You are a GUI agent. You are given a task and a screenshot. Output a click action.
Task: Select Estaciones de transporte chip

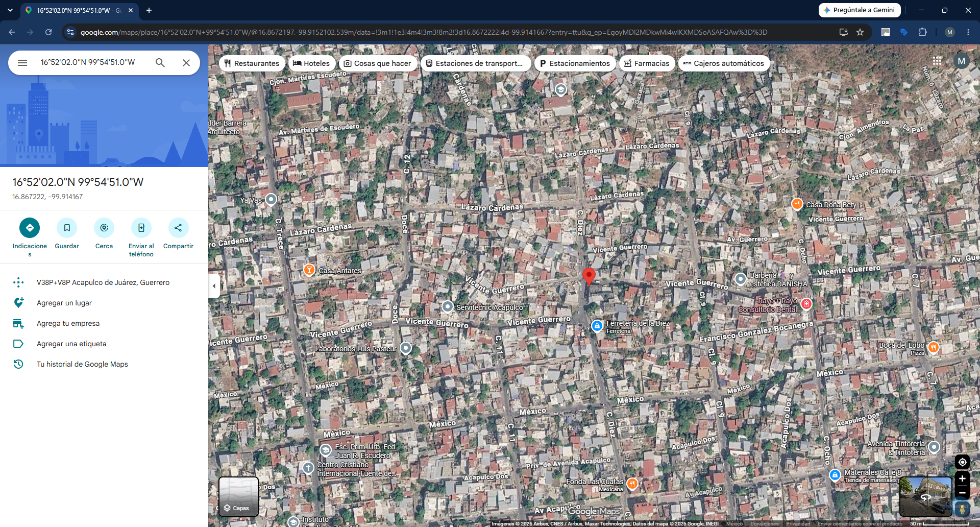[x=475, y=63]
